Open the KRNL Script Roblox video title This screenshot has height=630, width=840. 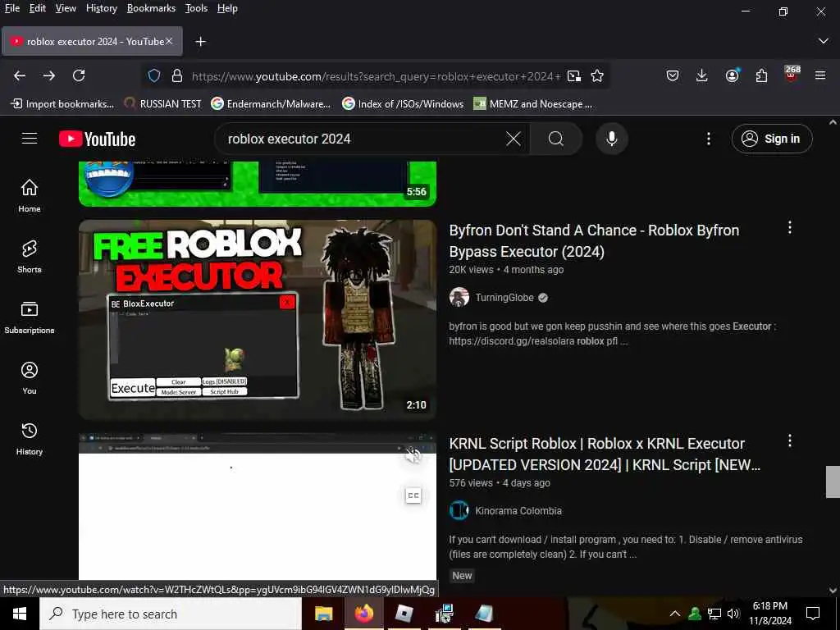(605, 454)
